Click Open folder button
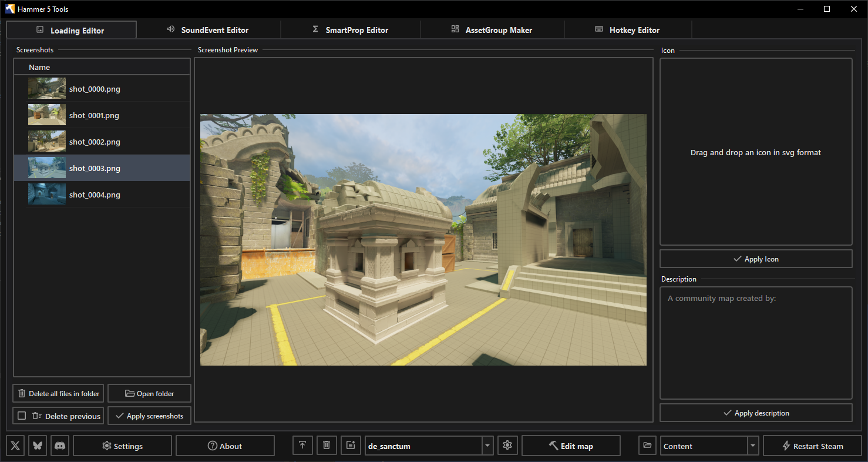The height and width of the screenshot is (462, 868). (149, 393)
